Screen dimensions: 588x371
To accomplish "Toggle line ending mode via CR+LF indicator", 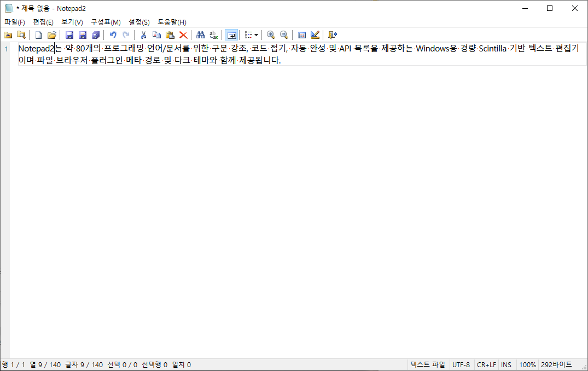I will [486, 364].
